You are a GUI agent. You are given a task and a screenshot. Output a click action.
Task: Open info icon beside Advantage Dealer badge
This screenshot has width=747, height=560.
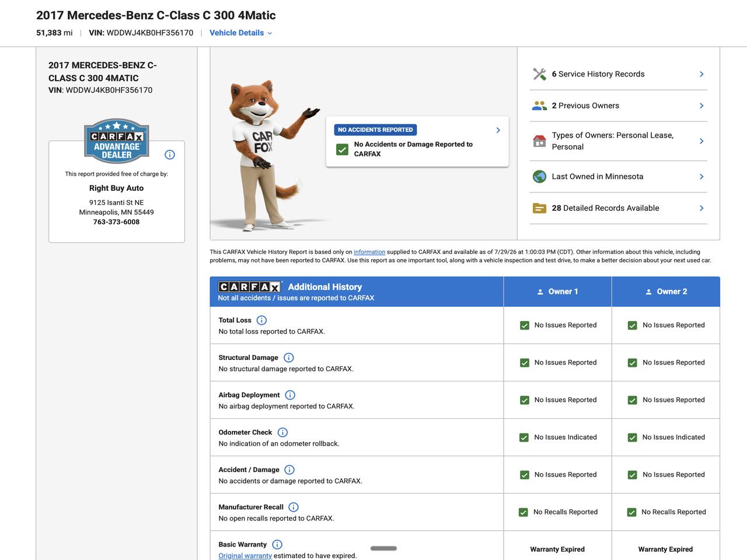(x=170, y=155)
